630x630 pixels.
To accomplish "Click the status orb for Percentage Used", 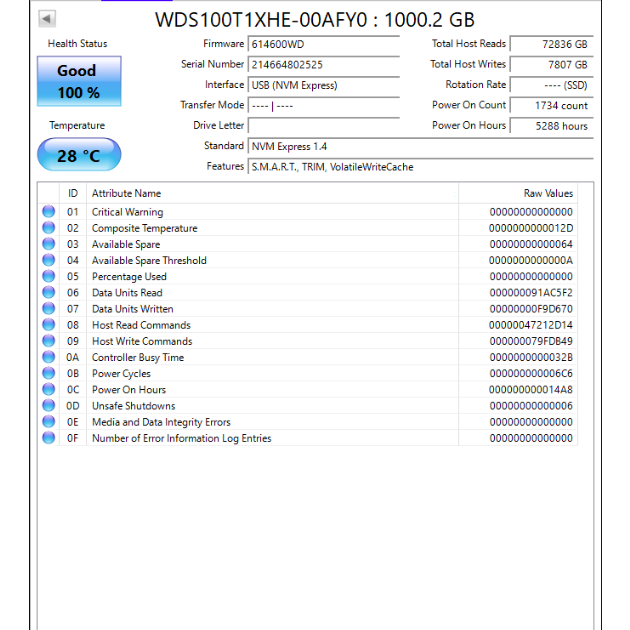I will 49,276.
